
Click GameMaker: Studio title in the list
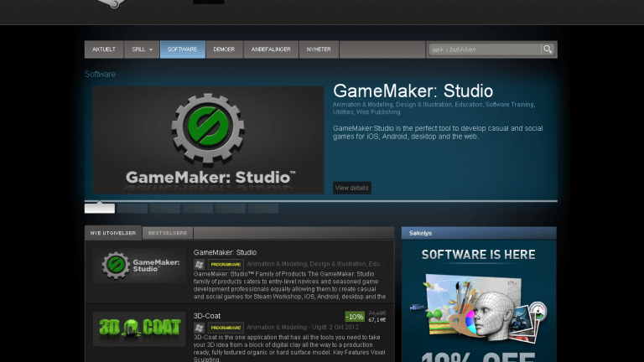(225, 252)
